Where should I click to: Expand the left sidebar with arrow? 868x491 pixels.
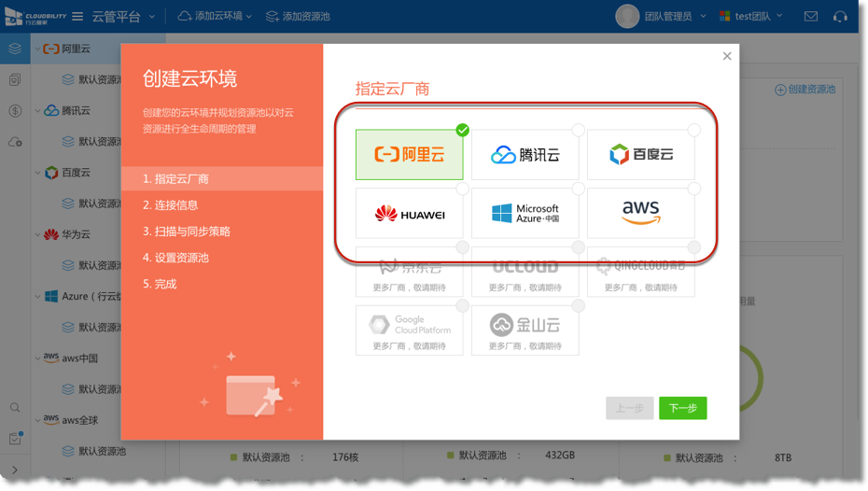tap(15, 470)
